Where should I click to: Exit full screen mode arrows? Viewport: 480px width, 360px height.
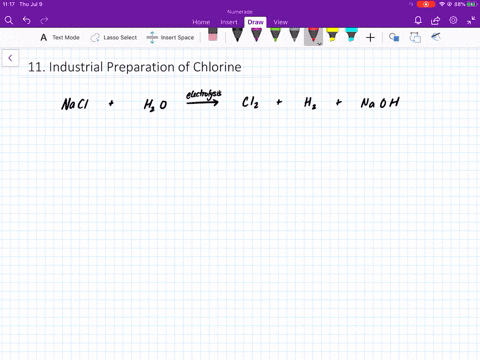click(x=471, y=20)
